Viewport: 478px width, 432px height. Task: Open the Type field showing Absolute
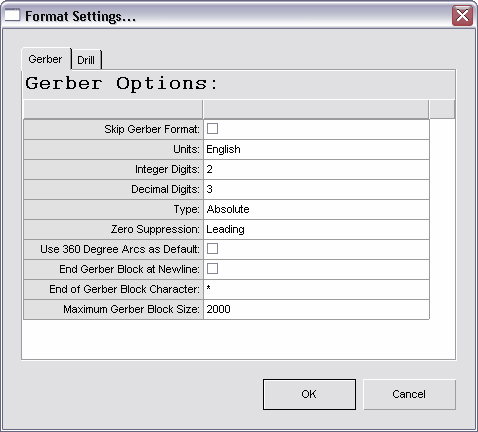coord(316,209)
